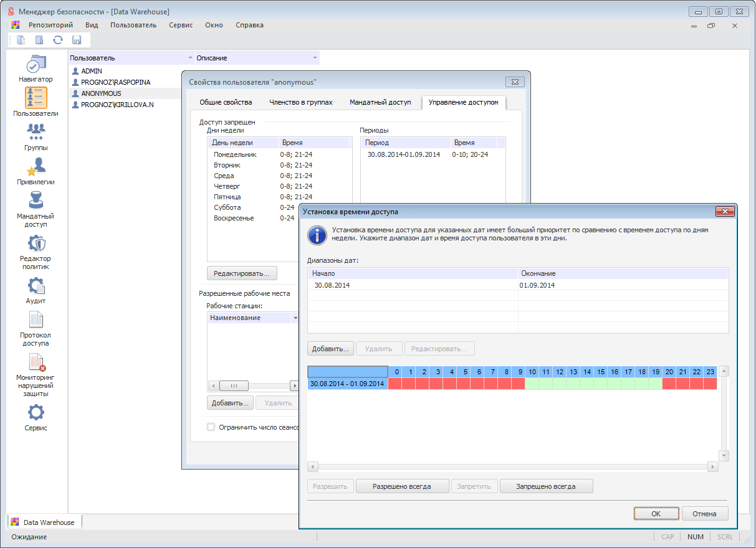This screenshot has height=548, width=756.
Task: Open the Редактор политик icon
Action: point(36,243)
